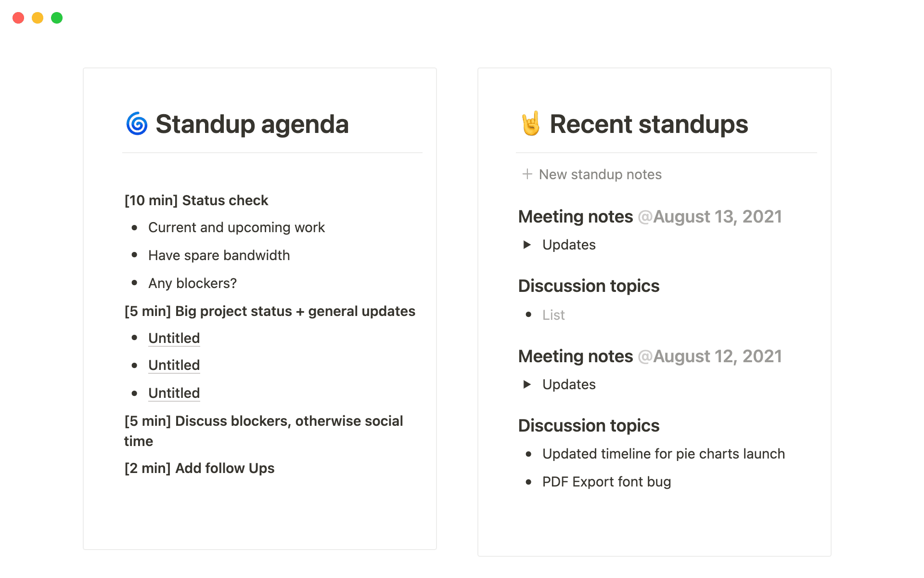Viewport: 924px width, 578px height.
Task: Expand Updates under August 12 meeting notes
Action: (x=526, y=384)
